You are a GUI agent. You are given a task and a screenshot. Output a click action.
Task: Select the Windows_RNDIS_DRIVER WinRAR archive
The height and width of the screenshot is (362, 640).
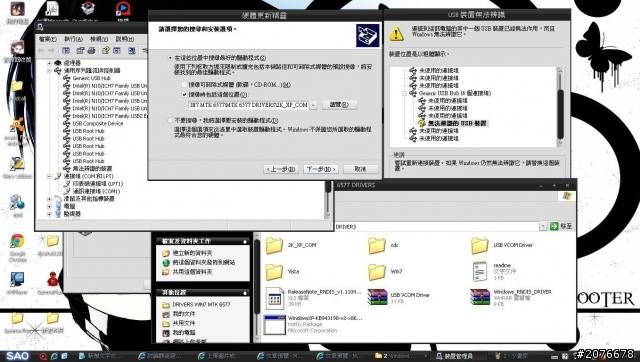coord(479,297)
